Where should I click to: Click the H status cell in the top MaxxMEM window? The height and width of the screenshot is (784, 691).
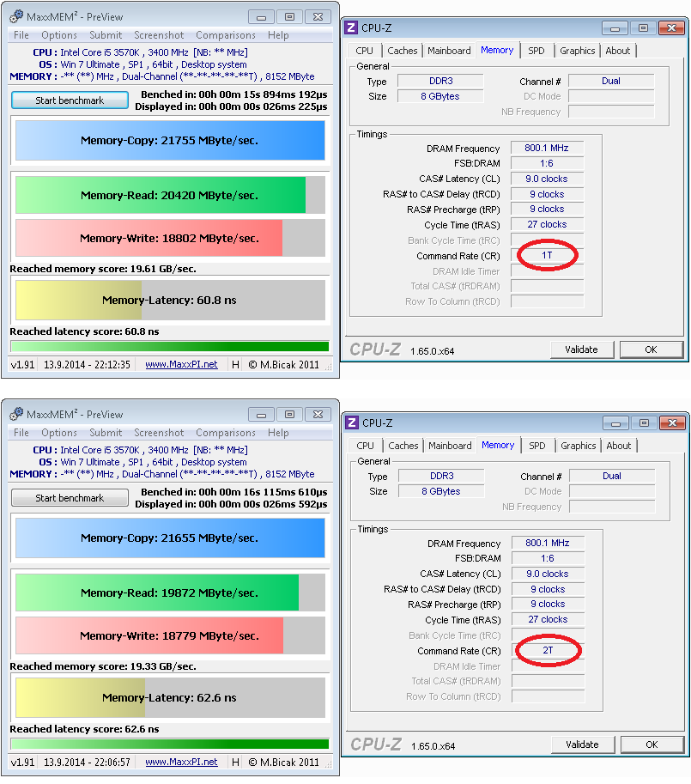(235, 364)
